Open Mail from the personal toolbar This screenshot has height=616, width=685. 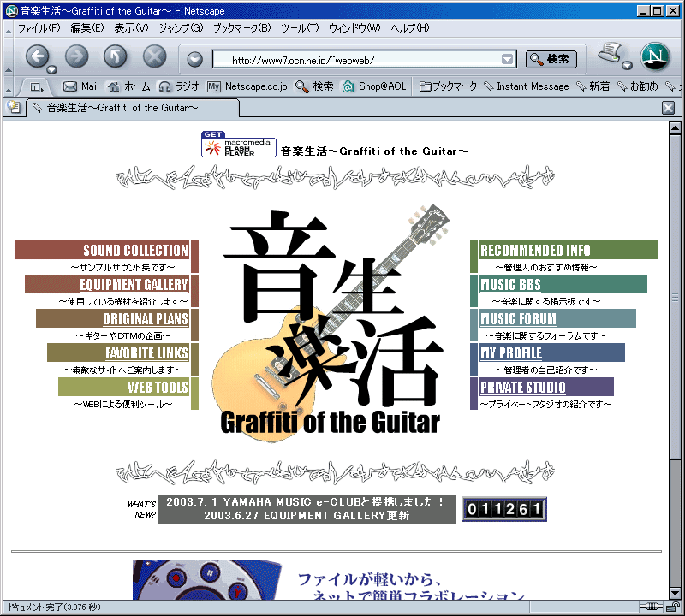pos(81,86)
